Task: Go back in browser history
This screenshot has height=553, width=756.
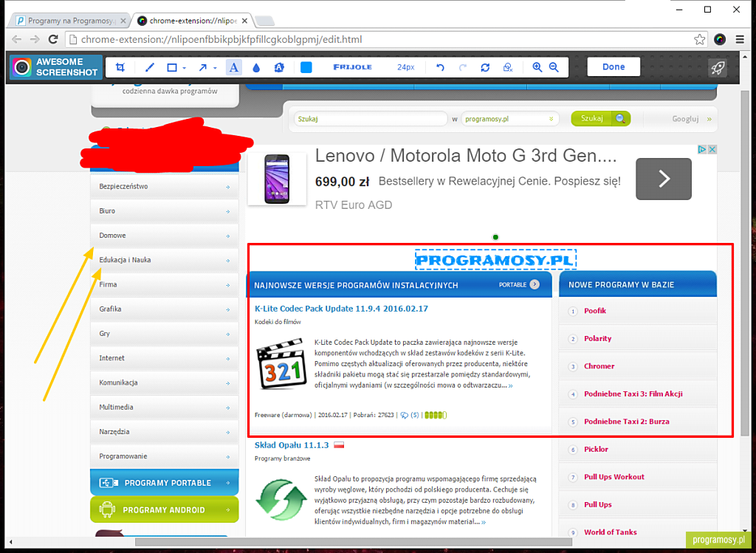Action: (17, 40)
